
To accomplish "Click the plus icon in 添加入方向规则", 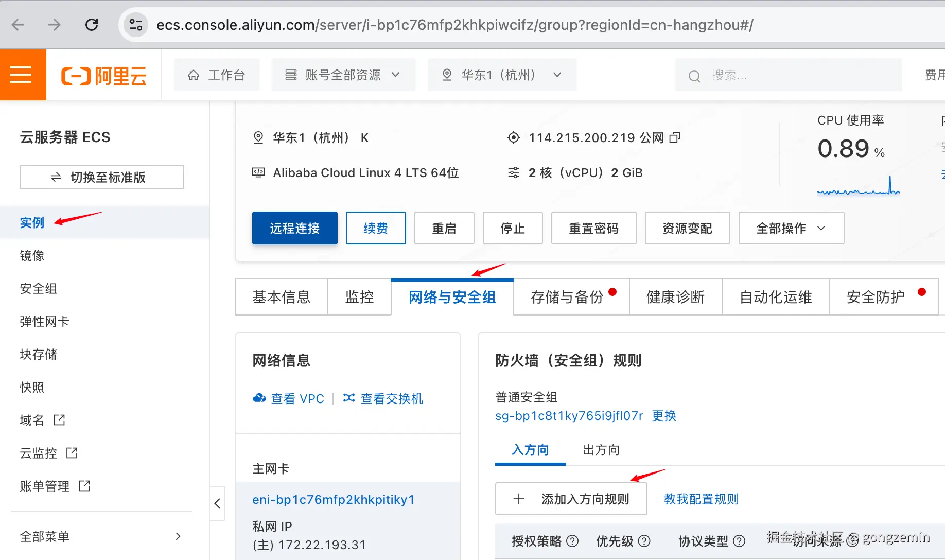I will pyautogui.click(x=519, y=499).
